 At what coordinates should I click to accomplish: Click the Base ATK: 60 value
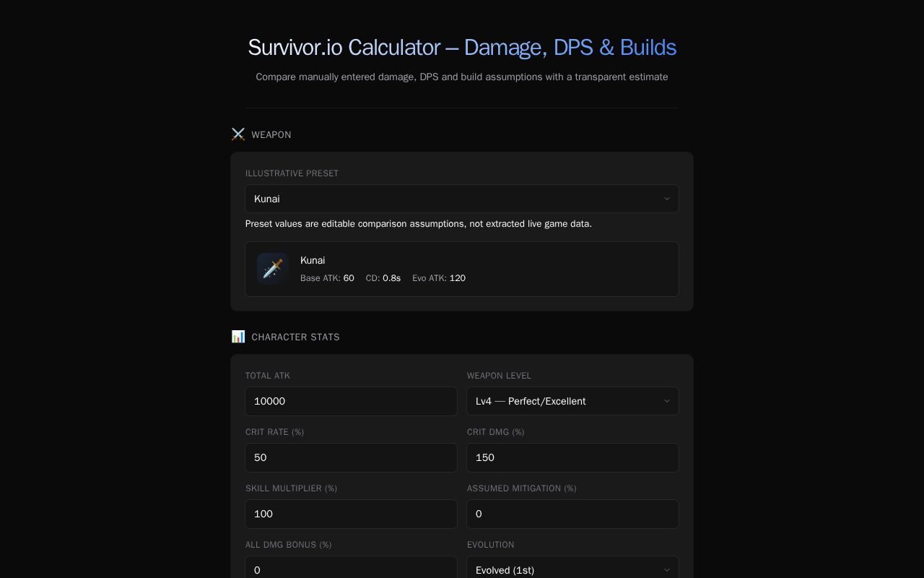[327, 278]
